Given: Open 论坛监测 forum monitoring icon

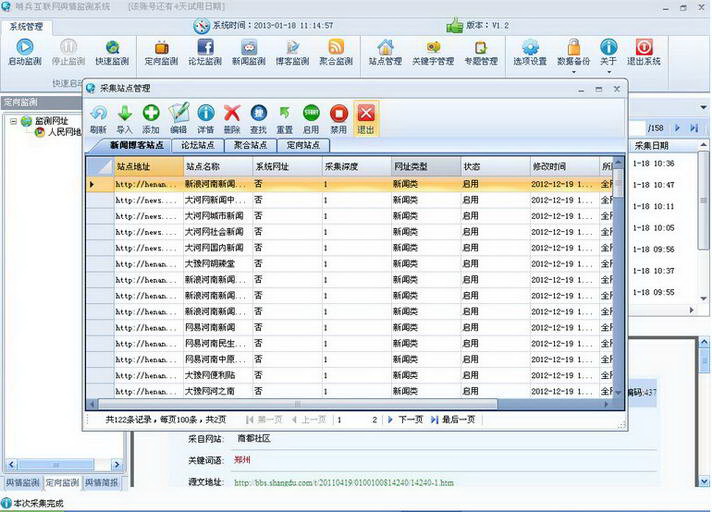Looking at the screenshot, I should click(x=205, y=52).
